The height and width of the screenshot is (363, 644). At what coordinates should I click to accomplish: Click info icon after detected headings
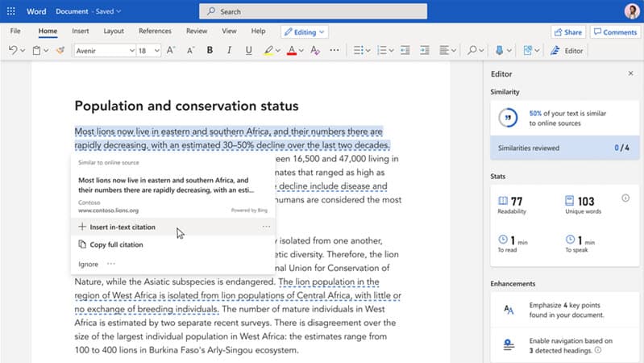pos(598,350)
